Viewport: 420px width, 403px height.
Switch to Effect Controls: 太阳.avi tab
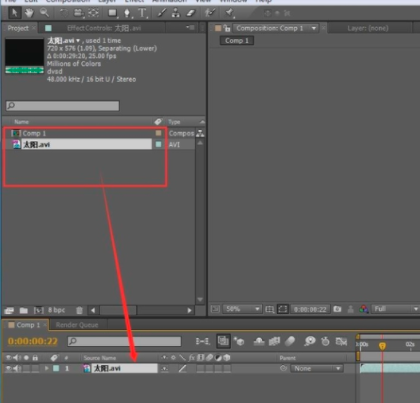pos(104,28)
